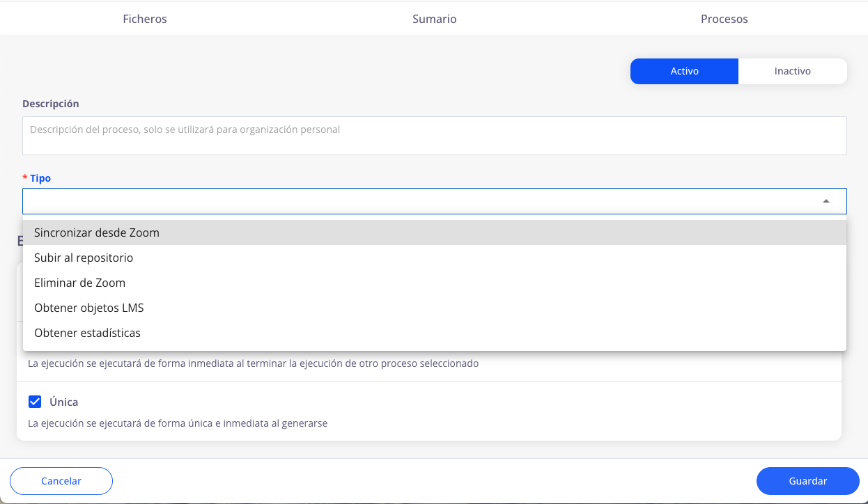Go to the Procesos tab

pyautogui.click(x=724, y=19)
